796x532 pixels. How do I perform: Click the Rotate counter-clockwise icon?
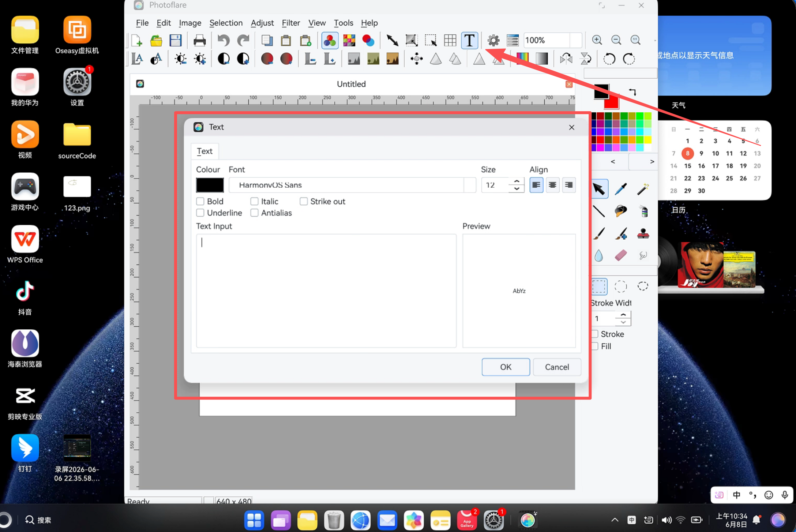coord(609,59)
